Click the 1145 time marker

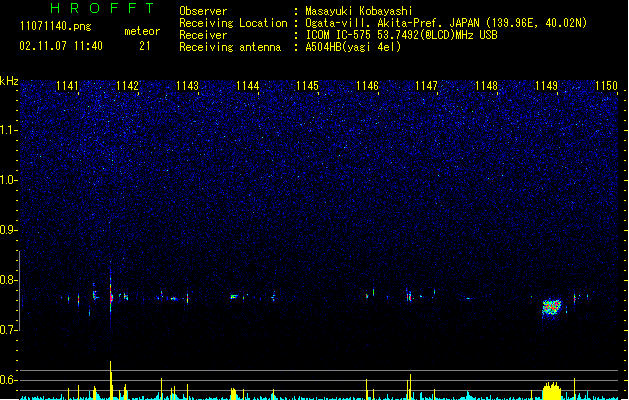click(x=307, y=86)
